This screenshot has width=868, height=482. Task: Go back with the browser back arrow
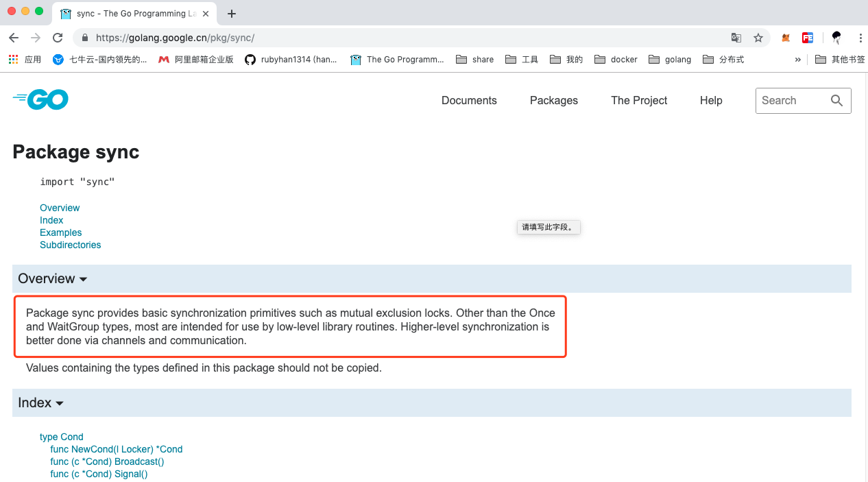14,38
